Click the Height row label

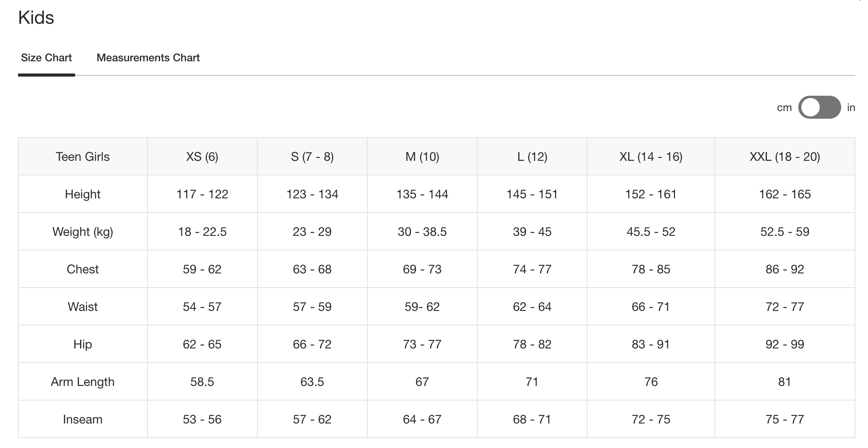click(83, 194)
